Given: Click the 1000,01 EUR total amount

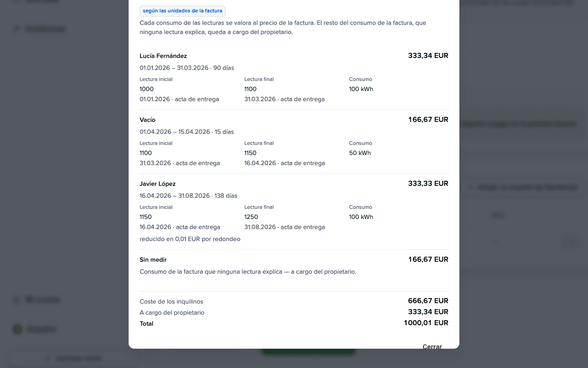Looking at the screenshot, I should [426, 323].
